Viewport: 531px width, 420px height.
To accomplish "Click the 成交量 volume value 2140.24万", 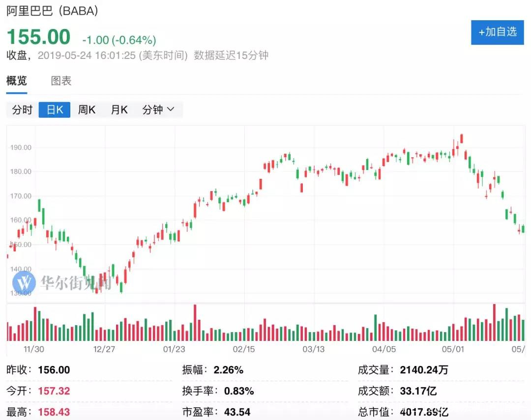I will [423, 370].
